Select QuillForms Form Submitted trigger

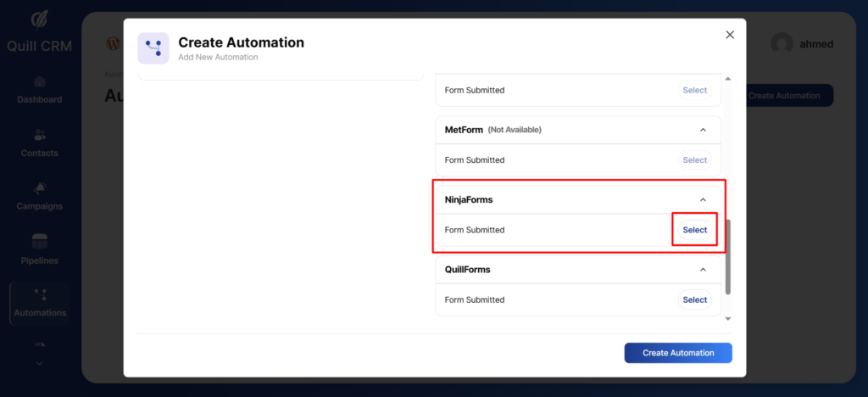coord(695,299)
